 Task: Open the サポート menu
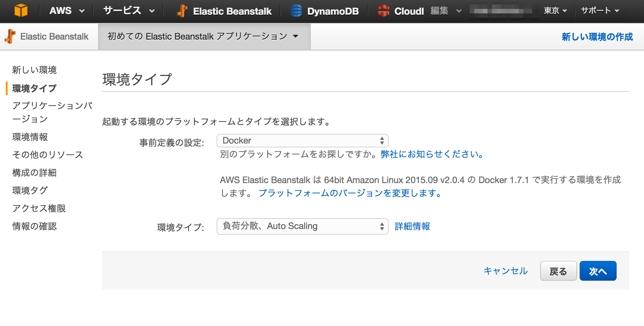point(600,11)
